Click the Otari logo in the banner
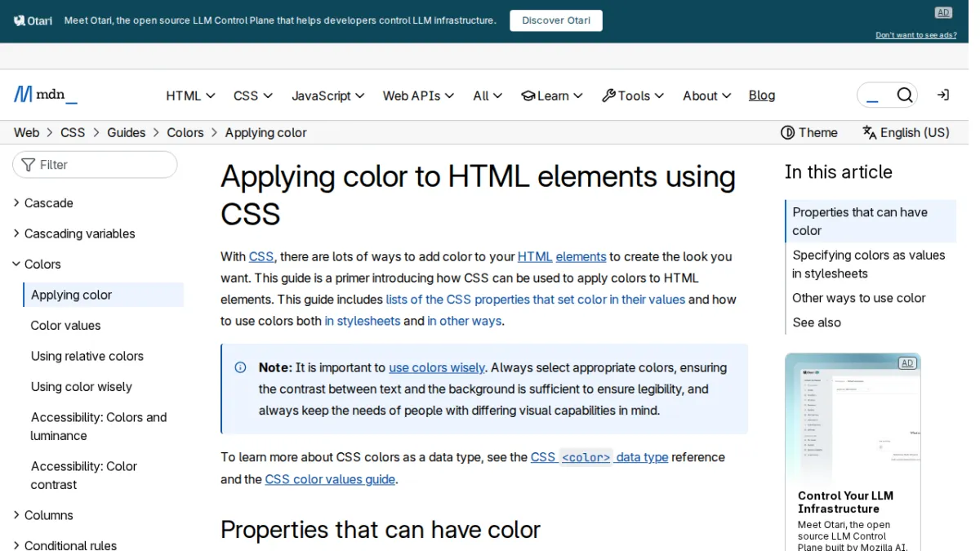This screenshot has height=551, width=980. [33, 20]
